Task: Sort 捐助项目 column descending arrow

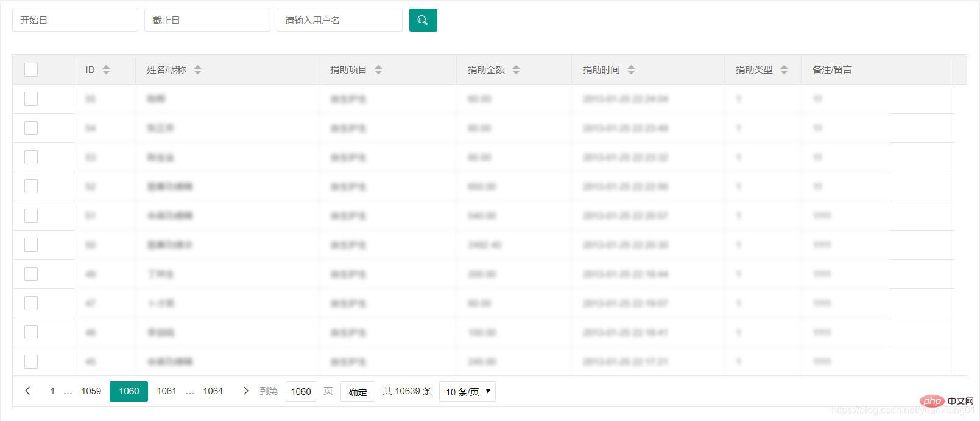Action: (378, 72)
